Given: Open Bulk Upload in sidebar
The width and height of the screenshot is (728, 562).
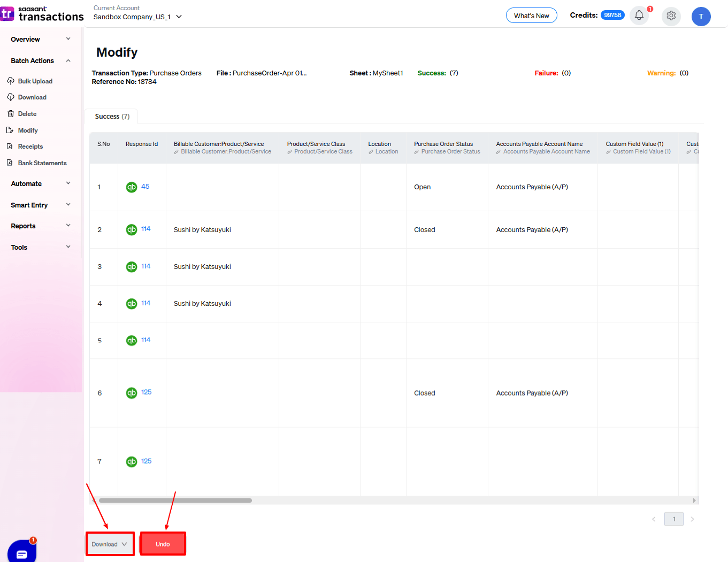Looking at the screenshot, I should [35, 81].
